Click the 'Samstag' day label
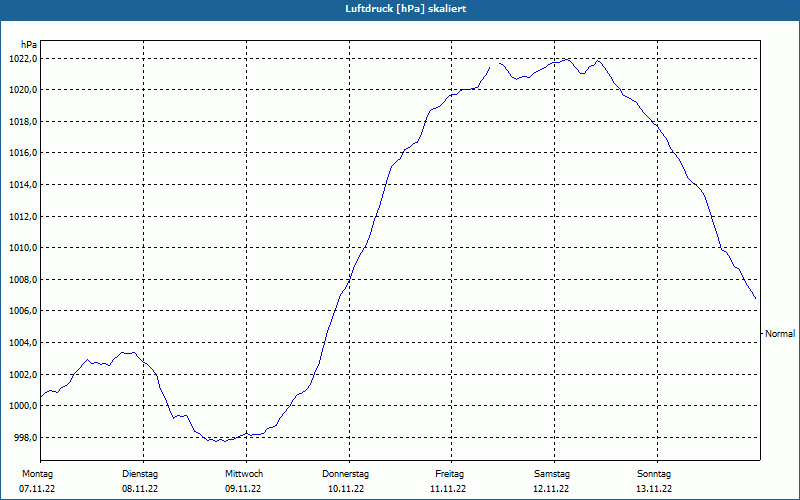The height and width of the screenshot is (500, 800). tap(552, 474)
